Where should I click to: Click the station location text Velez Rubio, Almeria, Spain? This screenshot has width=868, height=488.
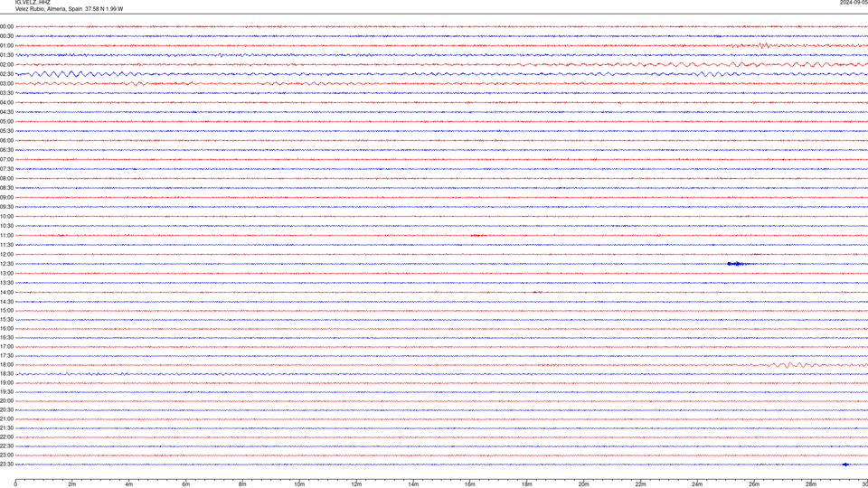[x=49, y=9]
